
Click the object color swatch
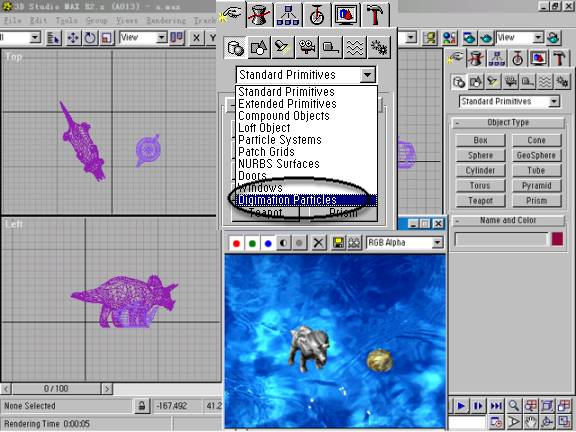tap(557, 239)
